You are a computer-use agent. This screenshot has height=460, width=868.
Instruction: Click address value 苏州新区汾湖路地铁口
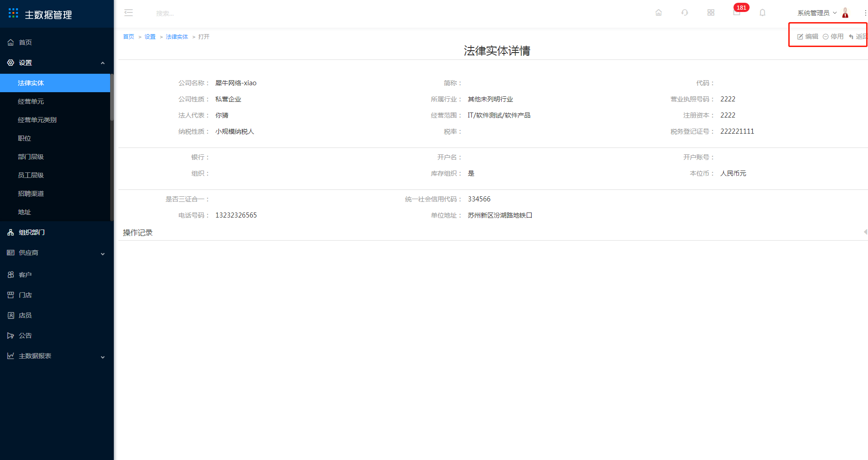tap(500, 215)
